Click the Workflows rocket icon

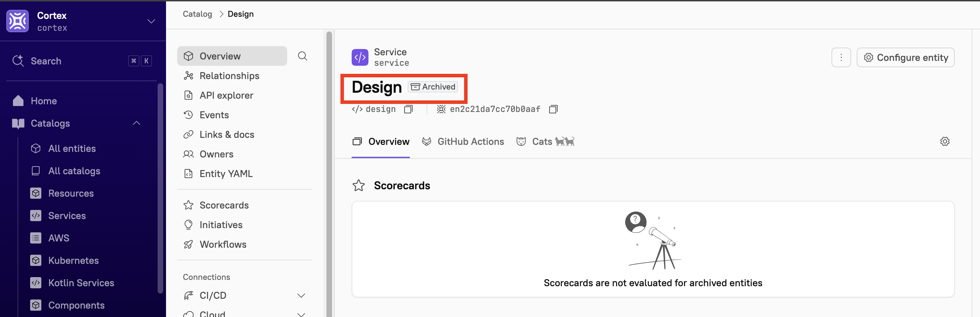click(x=188, y=245)
